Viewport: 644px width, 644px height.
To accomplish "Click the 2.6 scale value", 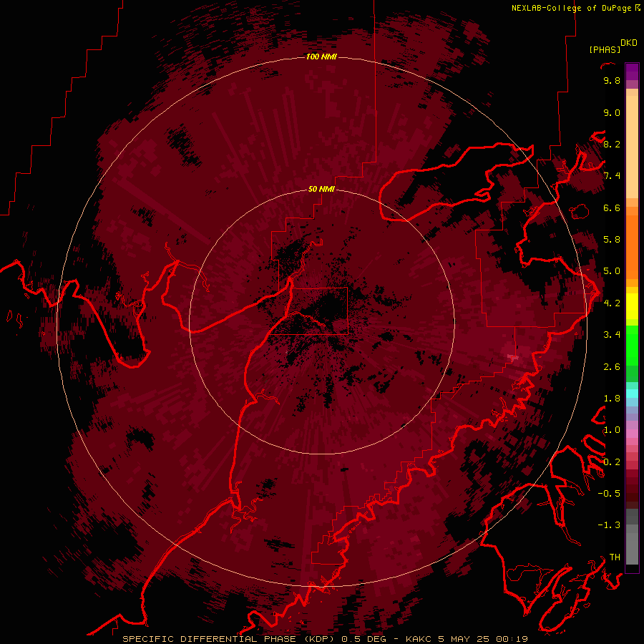I will [x=612, y=367].
